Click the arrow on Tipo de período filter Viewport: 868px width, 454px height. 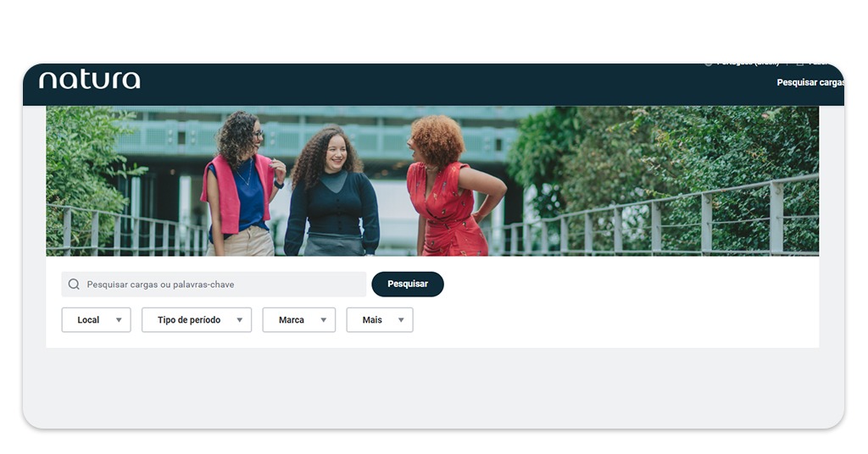pyautogui.click(x=239, y=320)
